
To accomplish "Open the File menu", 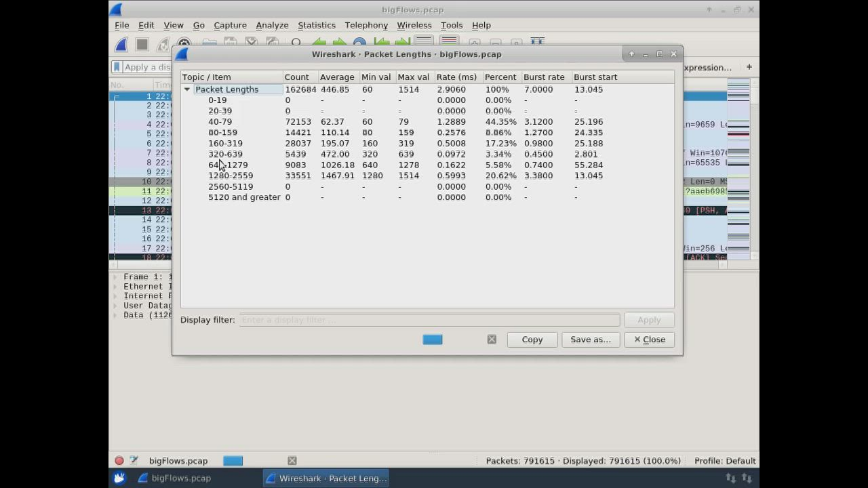I will 122,25.
